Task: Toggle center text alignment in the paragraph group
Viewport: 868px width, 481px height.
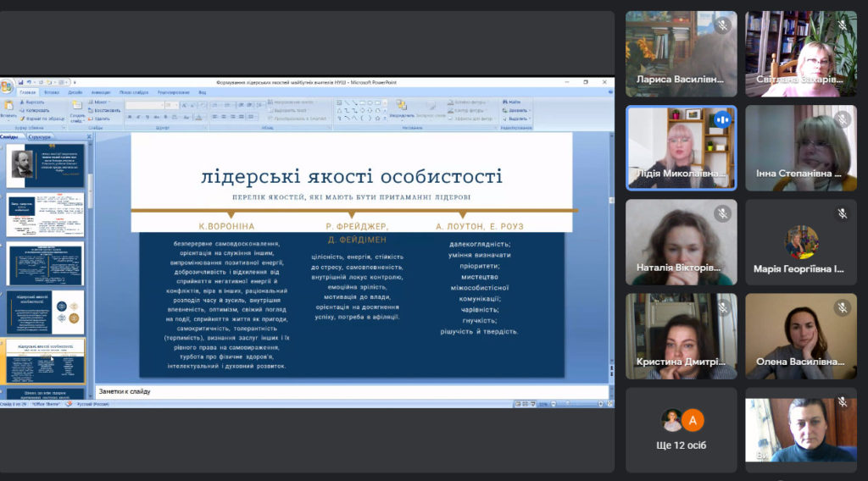Action: [224, 117]
